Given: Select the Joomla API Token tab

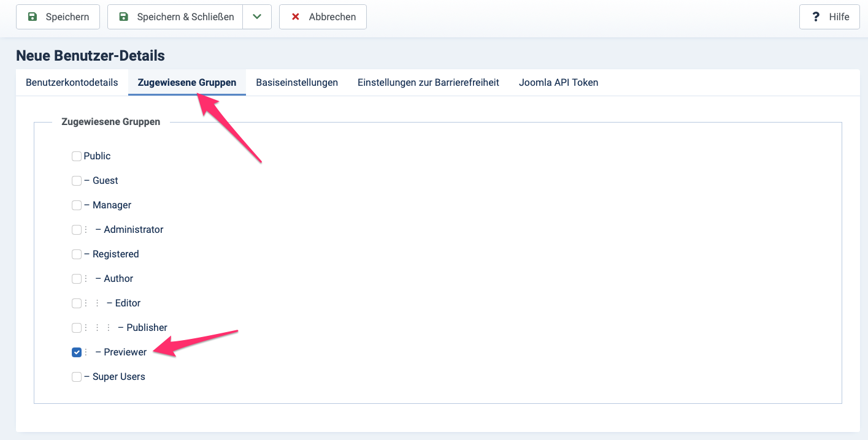Looking at the screenshot, I should pos(558,82).
